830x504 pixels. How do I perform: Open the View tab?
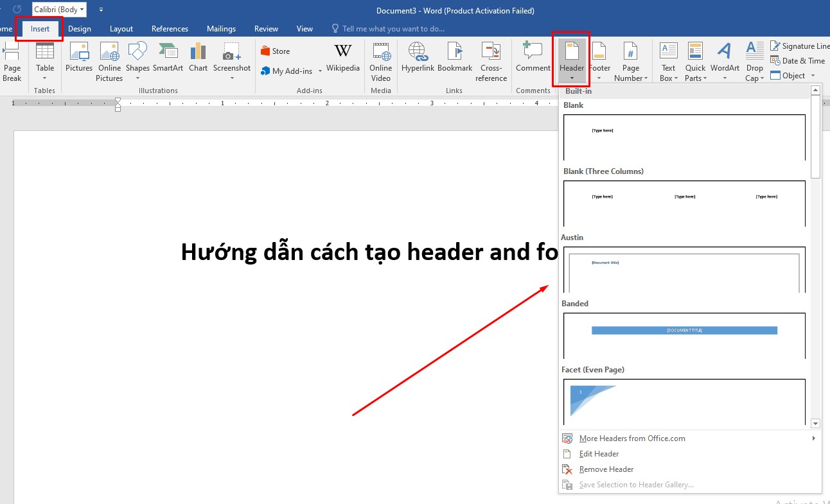pyautogui.click(x=305, y=29)
